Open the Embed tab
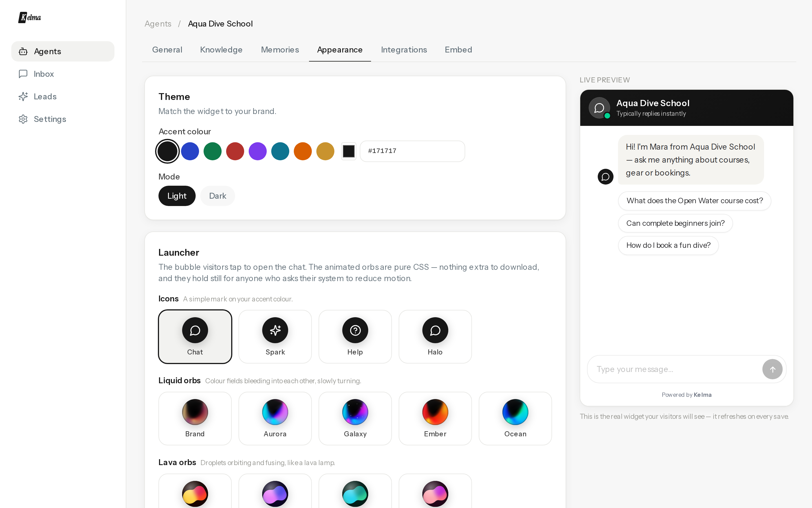This screenshot has height=508, width=812. click(458, 50)
